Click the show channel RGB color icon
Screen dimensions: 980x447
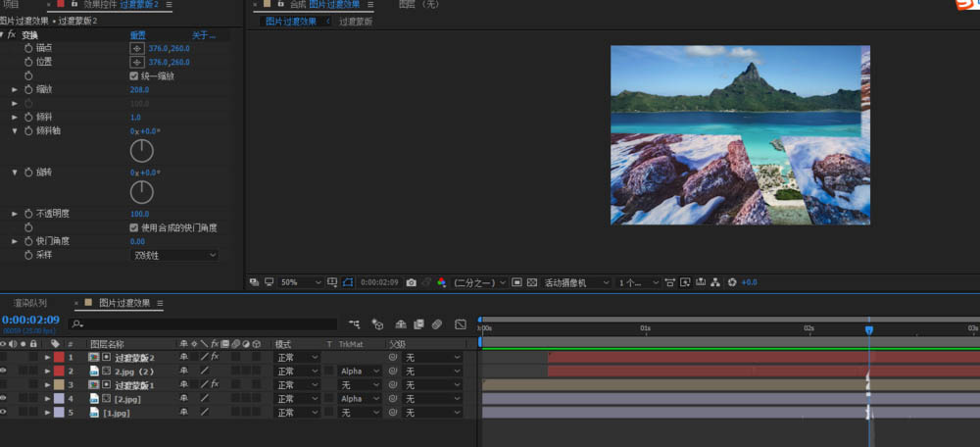pyautogui.click(x=441, y=282)
